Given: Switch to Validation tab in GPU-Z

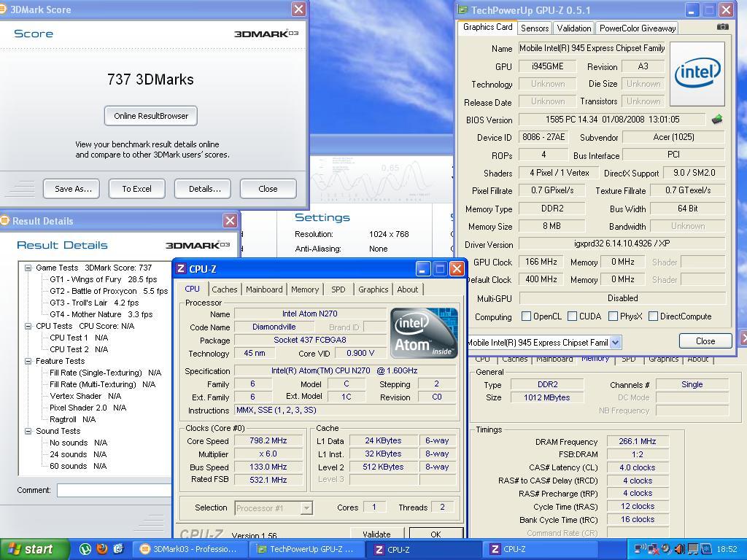Looking at the screenshot, I should click(x=573, y=28).
